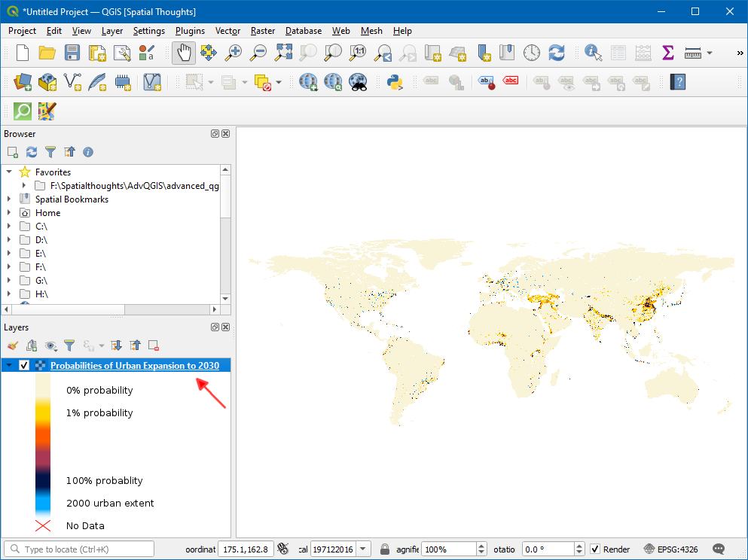Collapse the Probabilities of Urban Expansion legend
The height and width of the screenshot is (560, 748).
(x=9, y=366)
